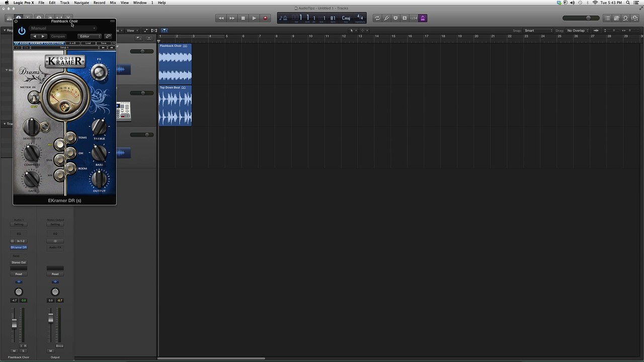This screenshot has height=362, width=644.
Task: Open the EKramer DR insert slot
Action: point(19,247)
